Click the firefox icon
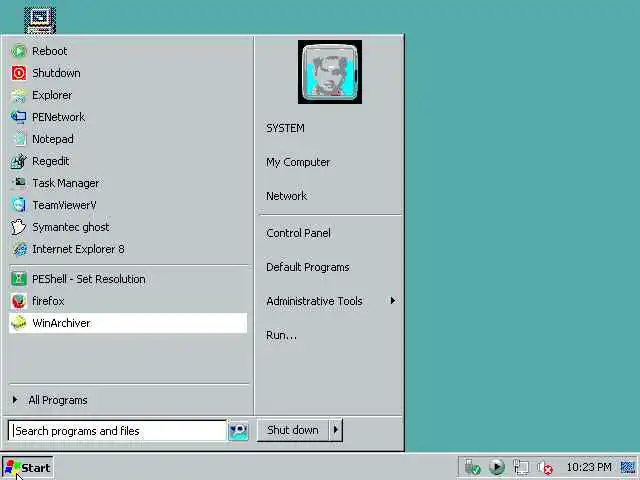Viewport: 640px width, 480px height. point(18,301)
